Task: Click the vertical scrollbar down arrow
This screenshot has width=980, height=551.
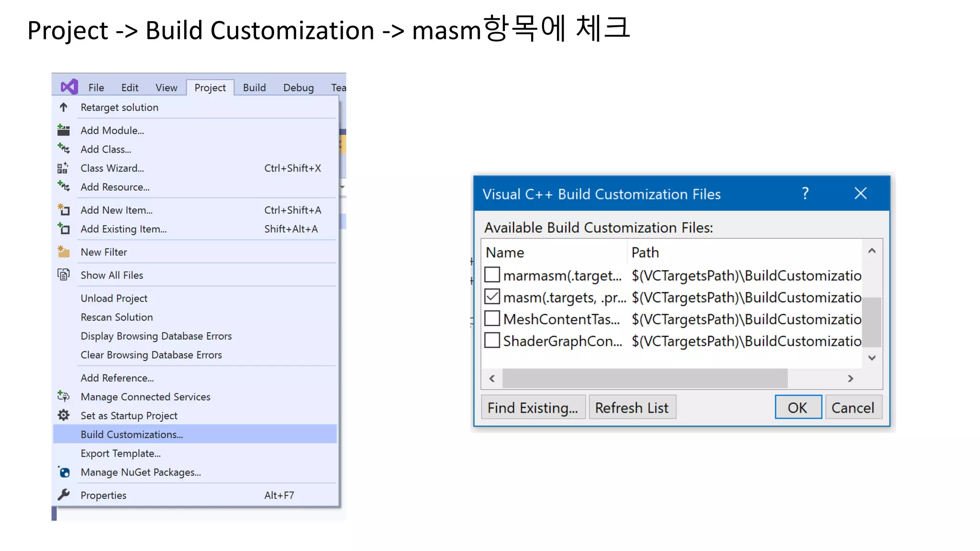Action: tap(872, 358)
